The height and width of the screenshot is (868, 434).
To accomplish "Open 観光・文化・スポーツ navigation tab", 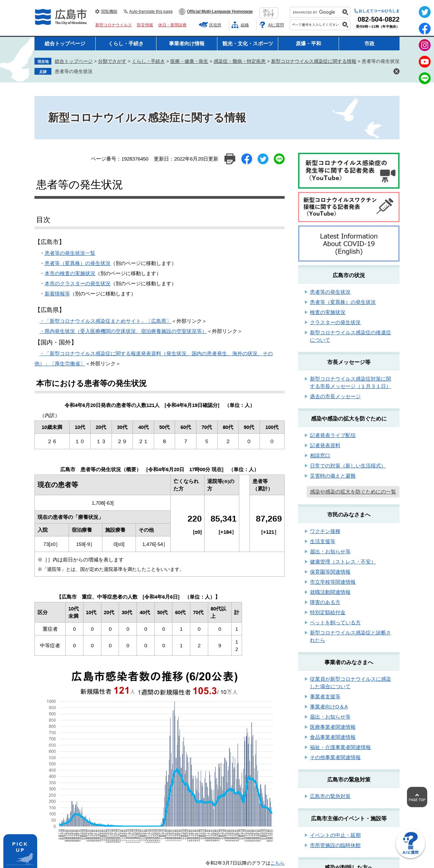I will tap(247, 44).
